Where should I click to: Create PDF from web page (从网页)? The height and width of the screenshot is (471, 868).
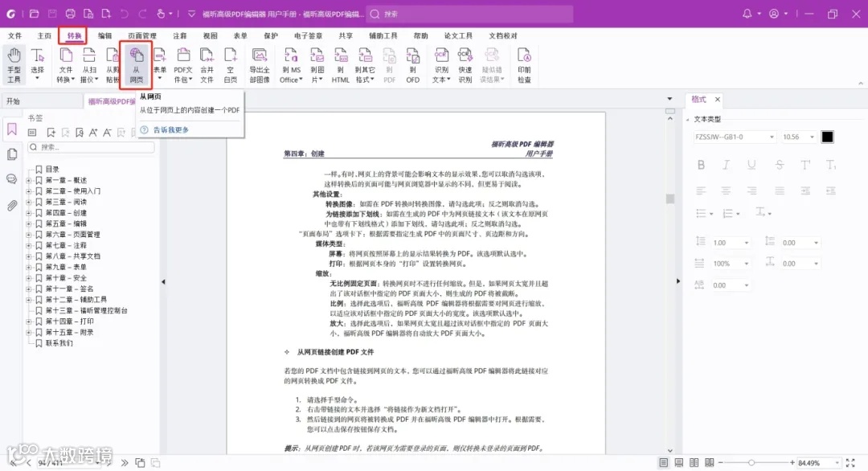click(136, 65)
